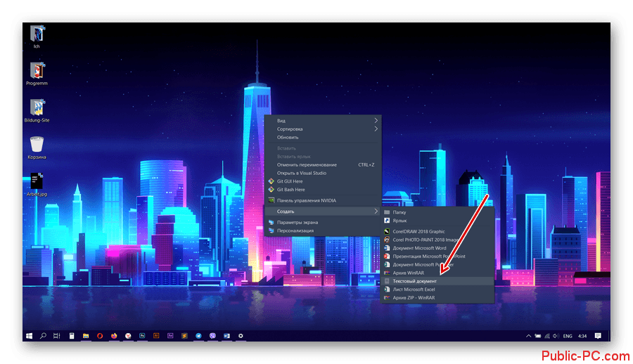
Task: Show hidden system tray icons chevron
Action: [x=528, y=337]
